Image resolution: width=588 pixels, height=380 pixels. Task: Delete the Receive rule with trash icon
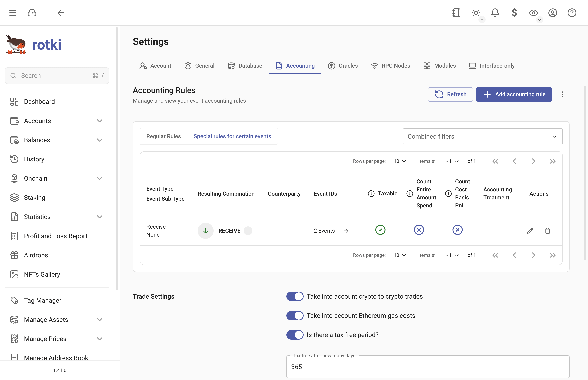[547, 231]
